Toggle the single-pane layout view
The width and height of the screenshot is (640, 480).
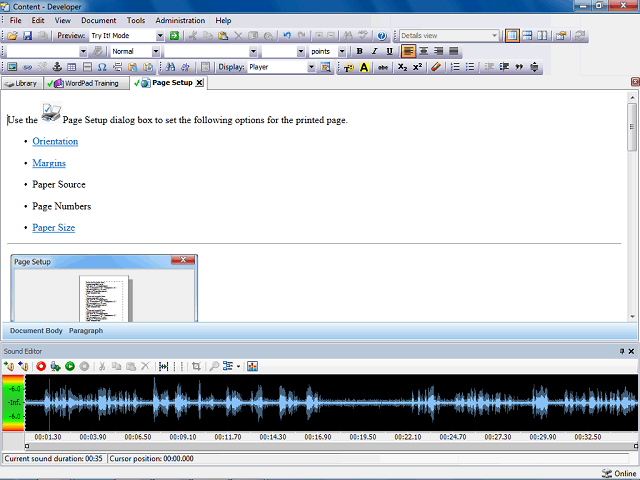point(512,36)
